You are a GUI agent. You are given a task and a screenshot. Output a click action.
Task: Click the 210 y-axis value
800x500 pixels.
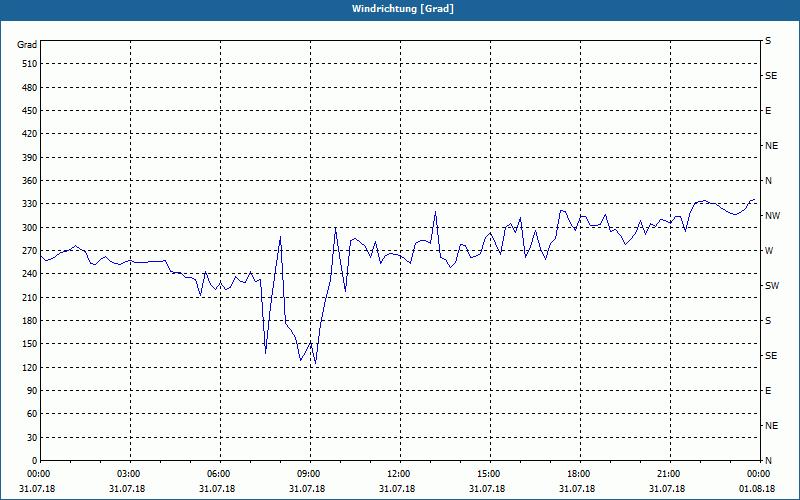click(30, 297)
